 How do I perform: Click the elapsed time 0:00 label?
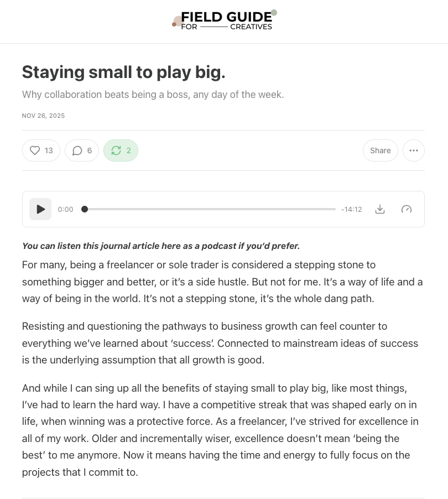[x=65, y=209]
